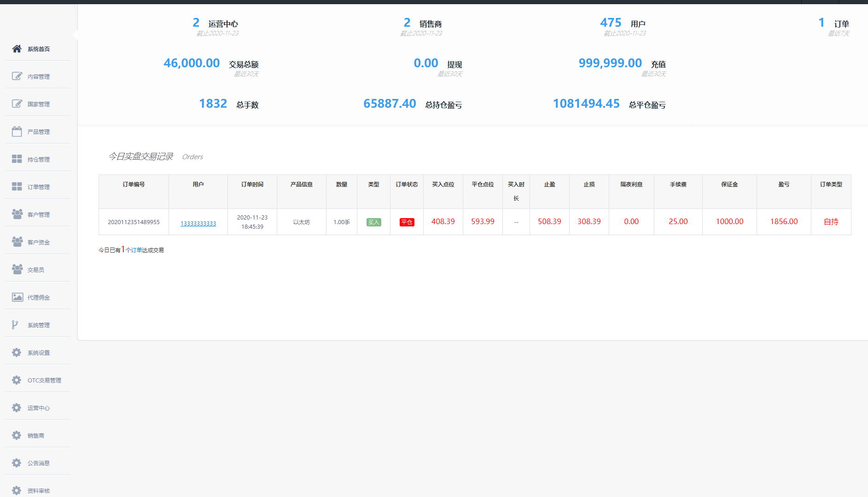Open 客户资金 via its users icon
This screenshot has height=497, width=868.
coord(17,242)
